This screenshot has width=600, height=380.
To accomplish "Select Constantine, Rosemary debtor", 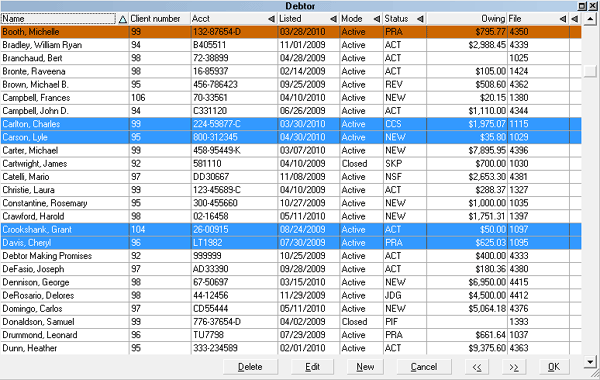I will click(x=291, y=203).
